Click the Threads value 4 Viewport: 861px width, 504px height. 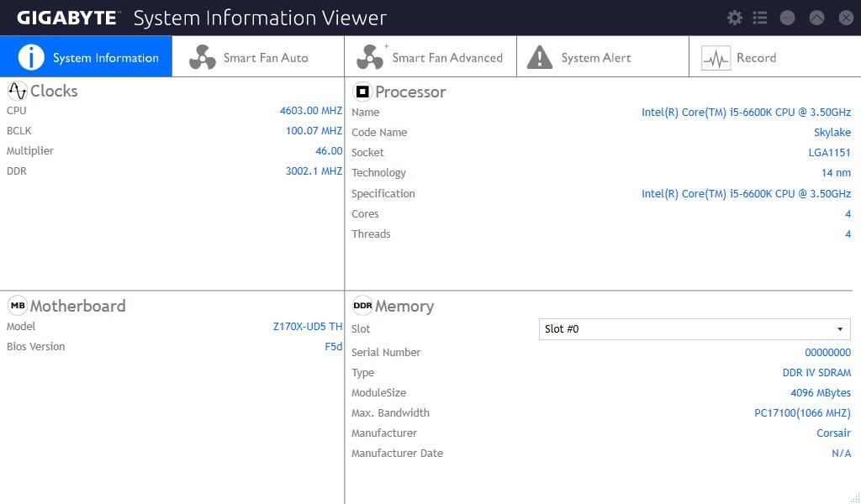(848, 234)
